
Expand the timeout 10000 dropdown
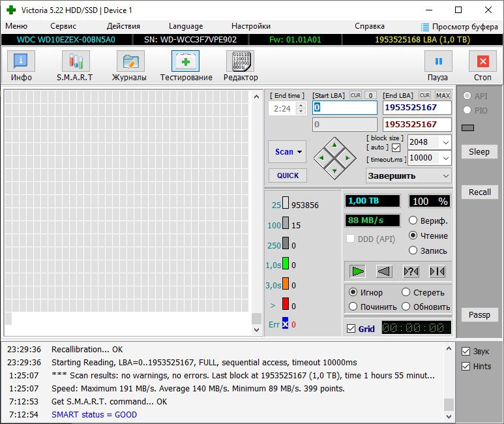point(446,158)
